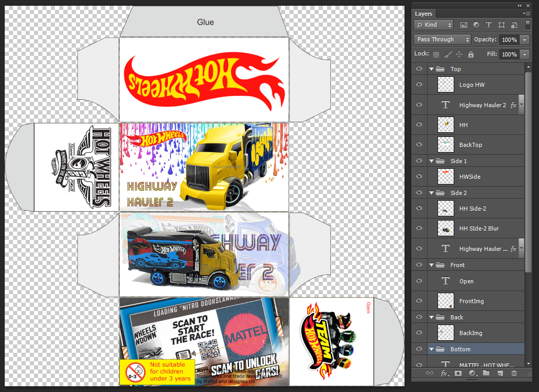Viewport: 539px width, 392px height.
Task: Open the Layers panel options menu
Action: coord(526,14)
